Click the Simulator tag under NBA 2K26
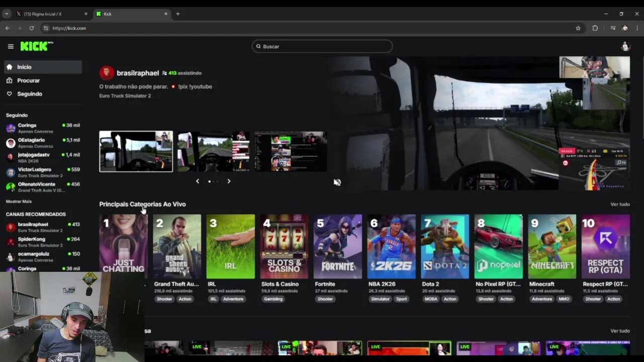The width and height of the screenshot is (644, 362). pos(380,299)
